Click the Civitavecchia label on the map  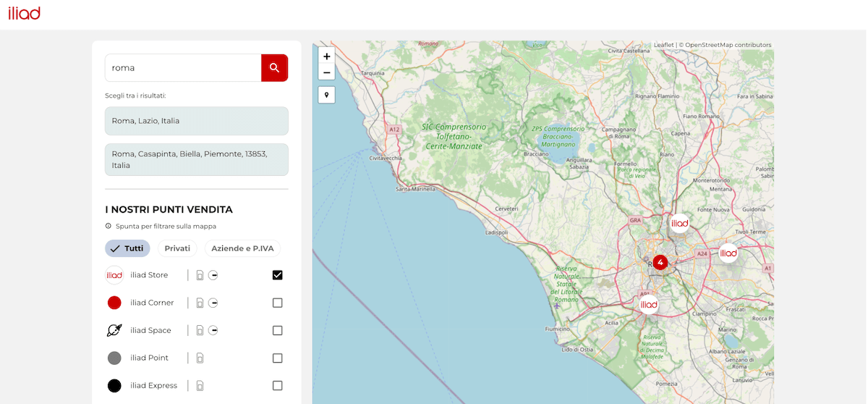[384, 158]
